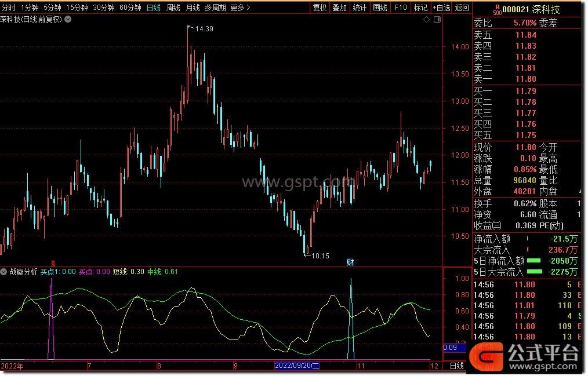The image size is (588, 376).
Task: Click the 收益(三) value 0.369
Action: pos(525,225)
